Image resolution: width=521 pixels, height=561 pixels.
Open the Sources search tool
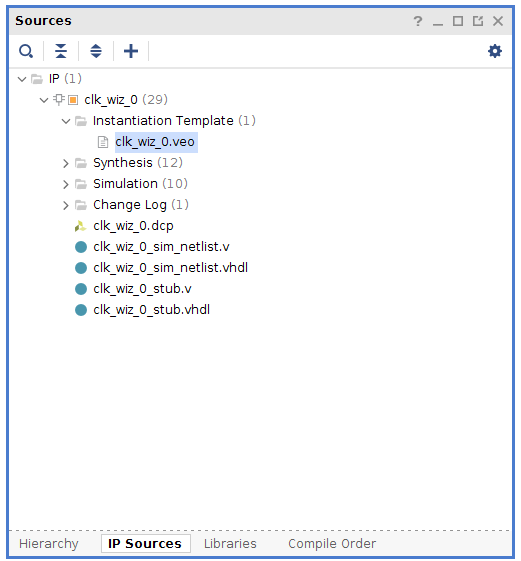26,51
